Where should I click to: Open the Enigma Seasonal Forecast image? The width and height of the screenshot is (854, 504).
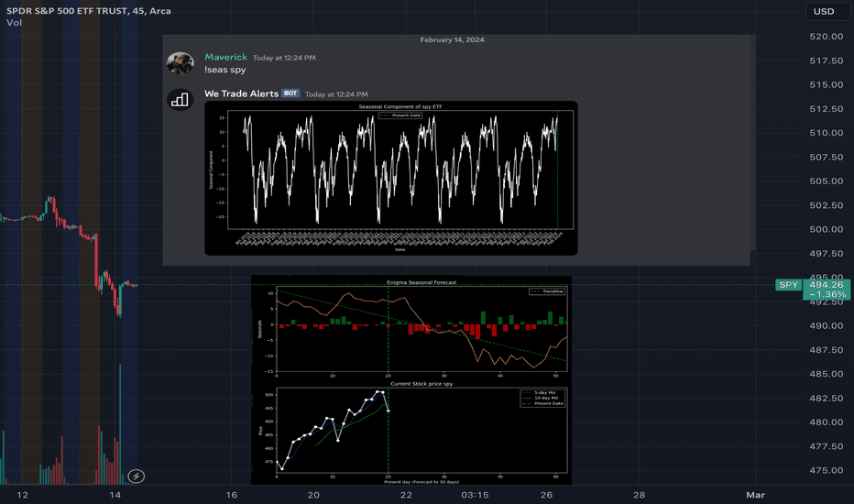click(411, 327)
